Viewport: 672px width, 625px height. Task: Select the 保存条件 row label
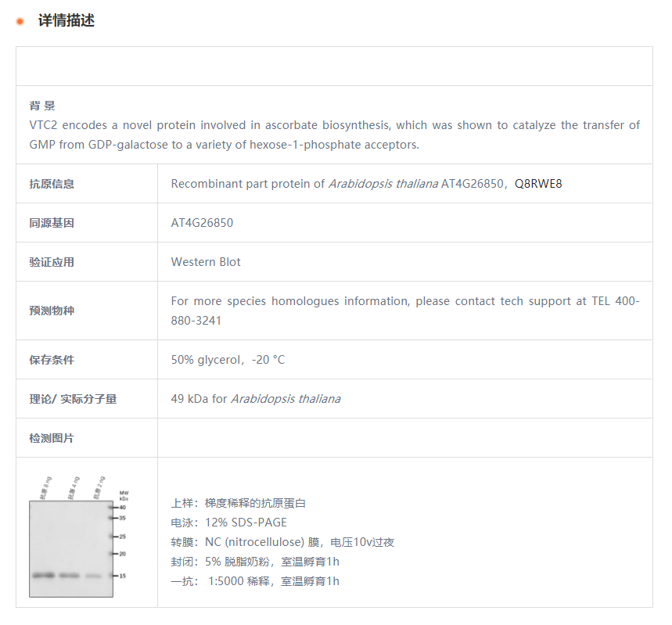(x=52, y=360)
